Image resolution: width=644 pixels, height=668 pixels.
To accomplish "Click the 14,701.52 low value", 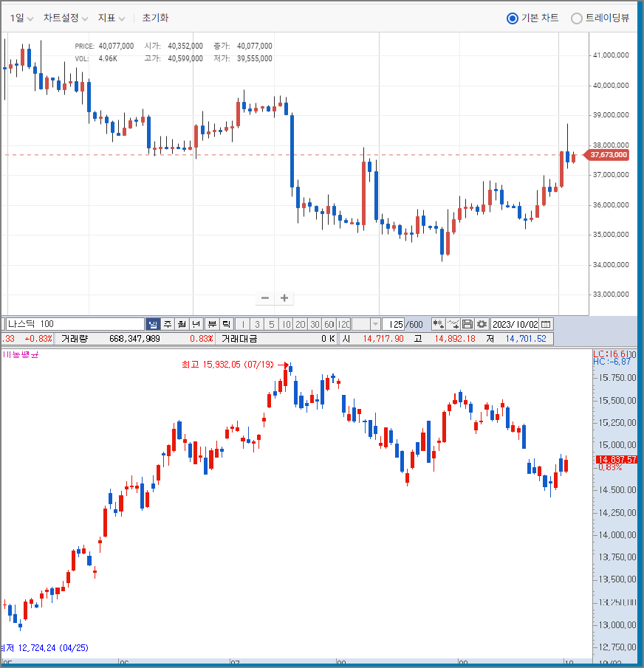I will click(526, 339).
